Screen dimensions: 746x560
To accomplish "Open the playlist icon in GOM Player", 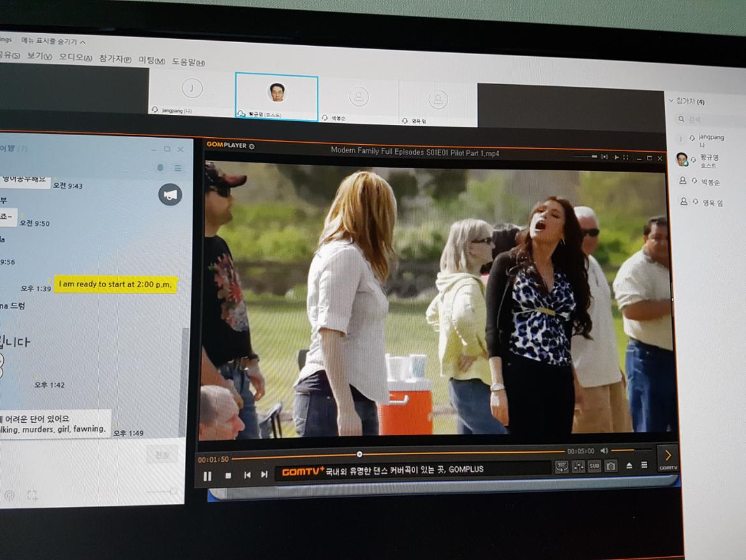I will click(644, 465).
